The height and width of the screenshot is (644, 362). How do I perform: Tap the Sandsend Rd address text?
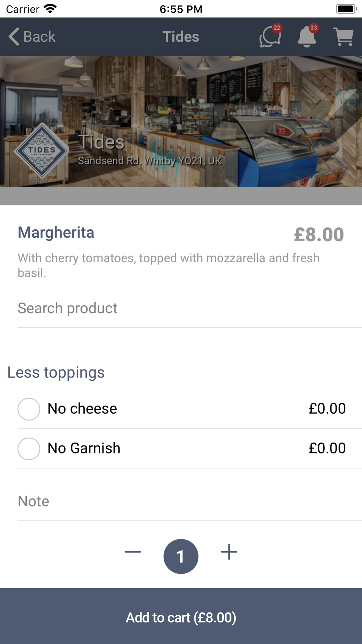tap(150, 161)
